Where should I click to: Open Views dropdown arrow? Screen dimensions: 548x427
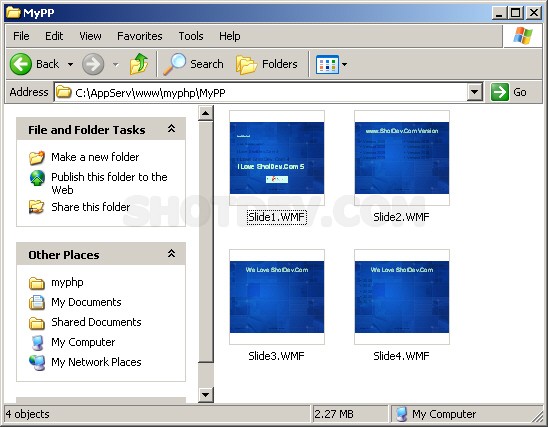tap(344, 64)
